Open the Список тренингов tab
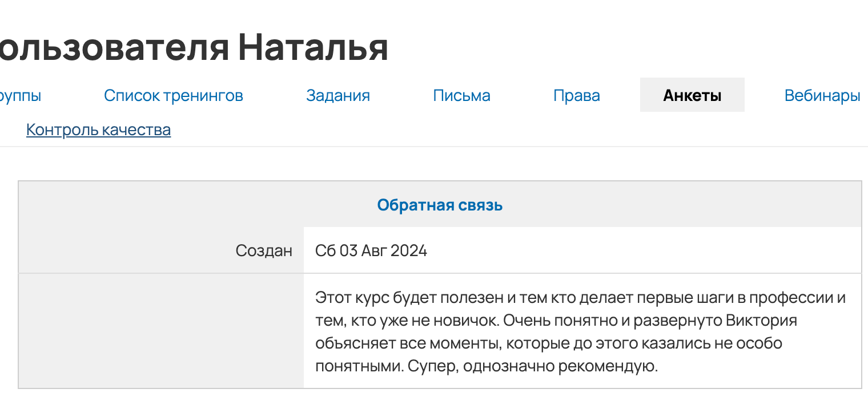 pyautogui.click(x=173, y=95)
